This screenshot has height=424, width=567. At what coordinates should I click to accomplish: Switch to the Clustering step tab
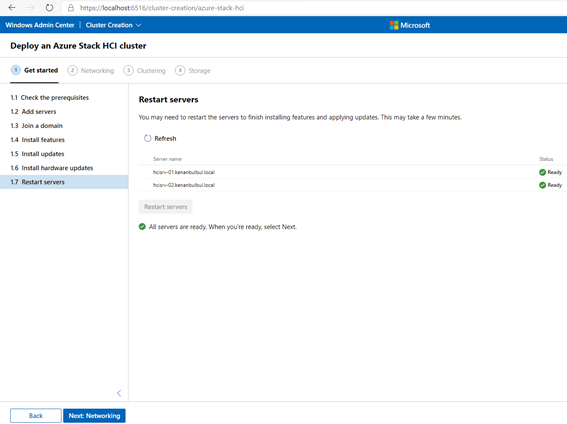[144, 70]
